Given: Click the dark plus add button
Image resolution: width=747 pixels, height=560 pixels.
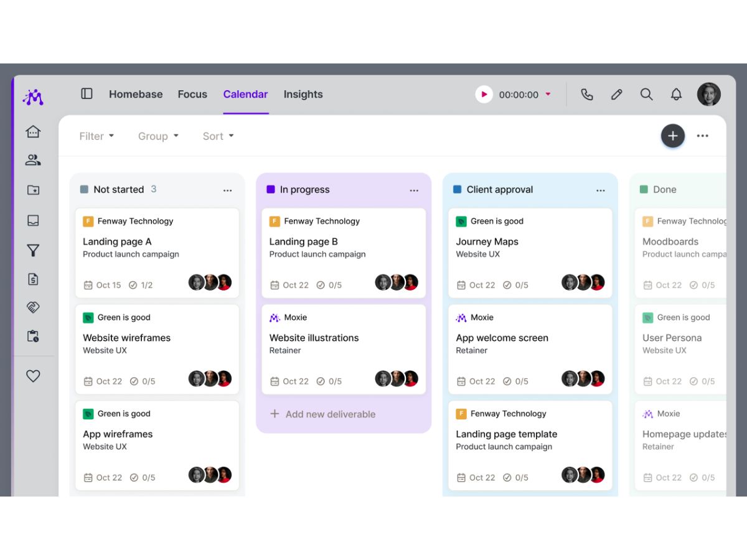Looking at the screenshot, I should [x=673, y=136].
